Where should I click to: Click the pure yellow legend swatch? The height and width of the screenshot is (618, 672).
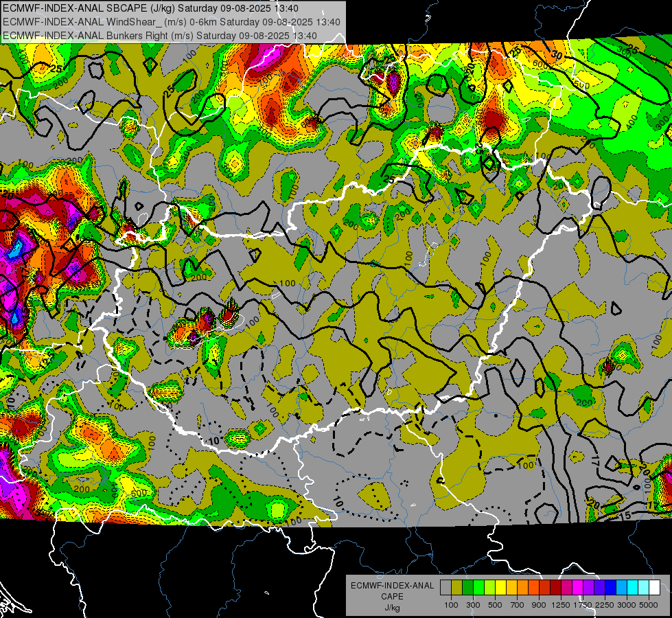point(501,587)
